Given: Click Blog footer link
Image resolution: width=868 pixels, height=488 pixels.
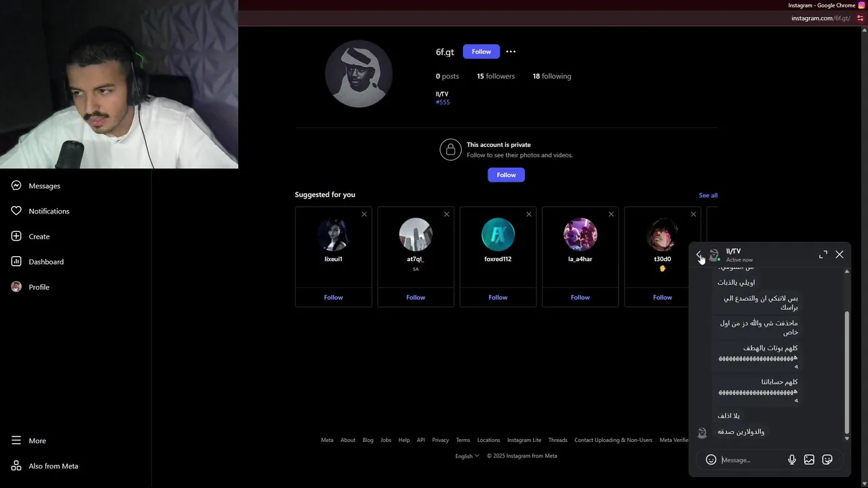Looking at the screenshot, I should [x=368, y=440].
